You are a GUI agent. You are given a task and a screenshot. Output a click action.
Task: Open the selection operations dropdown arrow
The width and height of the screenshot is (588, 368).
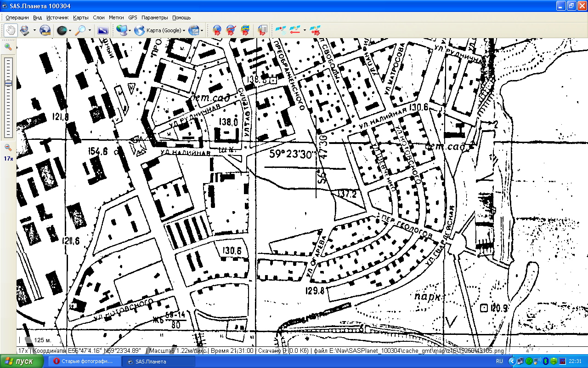[34, 30]
